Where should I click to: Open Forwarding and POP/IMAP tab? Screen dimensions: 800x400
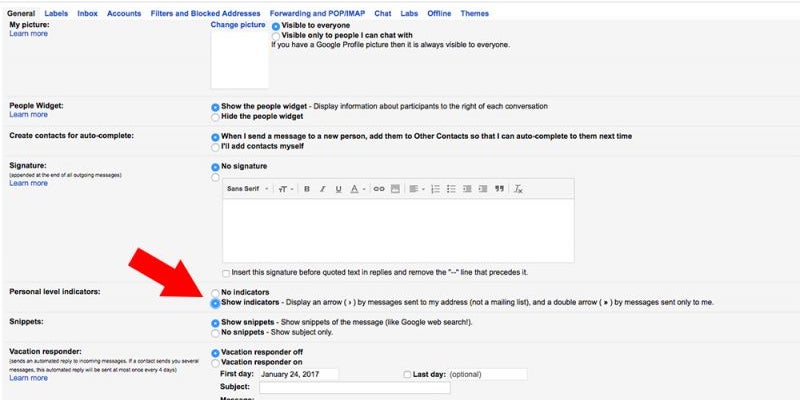click(x=317, y=14)
